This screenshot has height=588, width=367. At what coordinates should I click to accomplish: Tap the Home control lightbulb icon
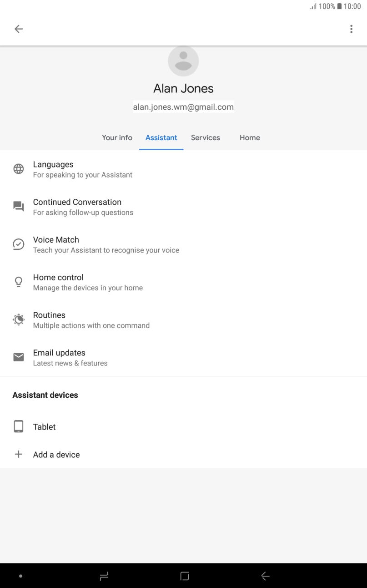click(x=18, y=282)
